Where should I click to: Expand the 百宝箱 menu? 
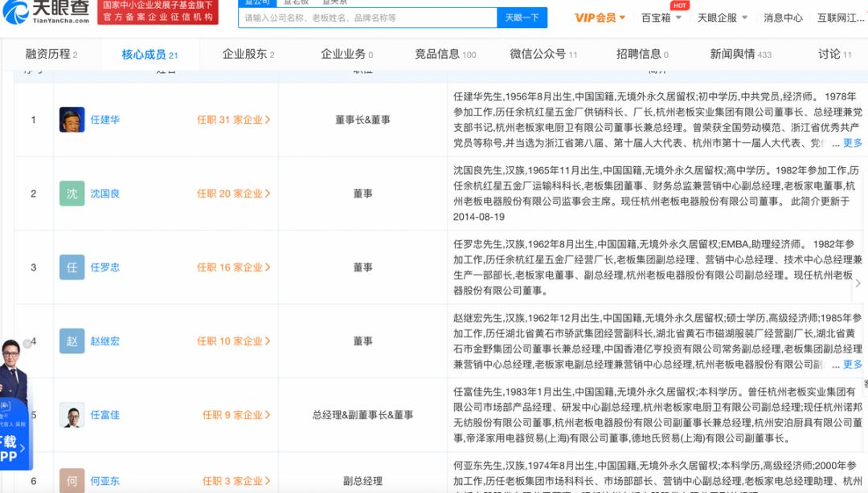[661, 18]
